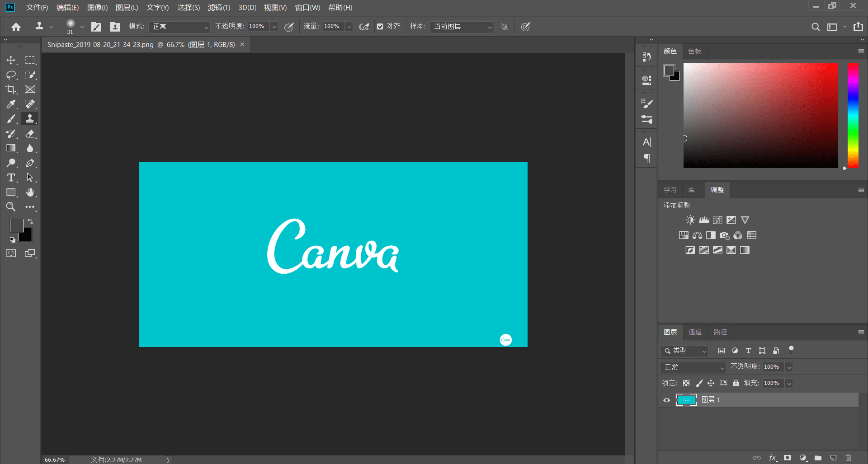Click the foreground color swatch in toolbar

[16, 225]
